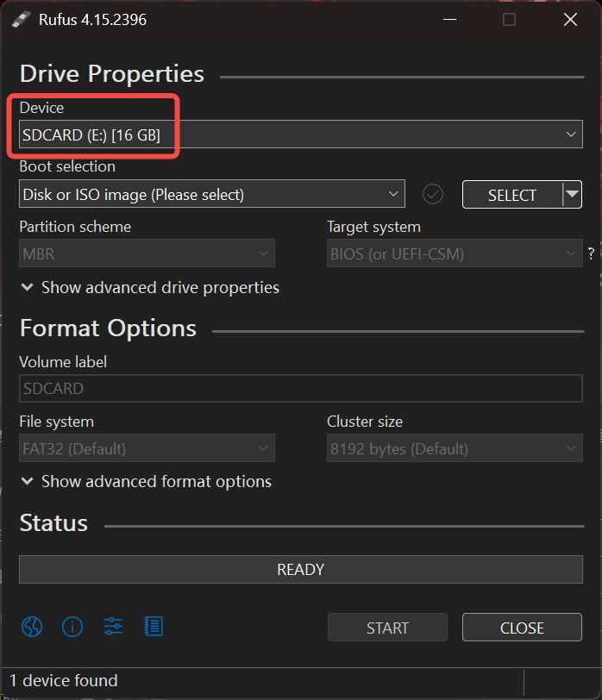Click the READY status progress bar
This screenshot has height=700, width=602.
300,569
